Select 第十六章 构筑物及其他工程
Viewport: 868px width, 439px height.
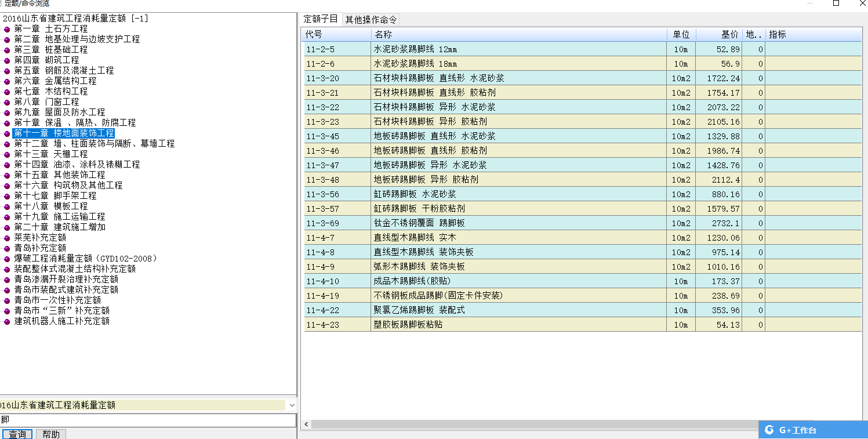coord(68,186)
